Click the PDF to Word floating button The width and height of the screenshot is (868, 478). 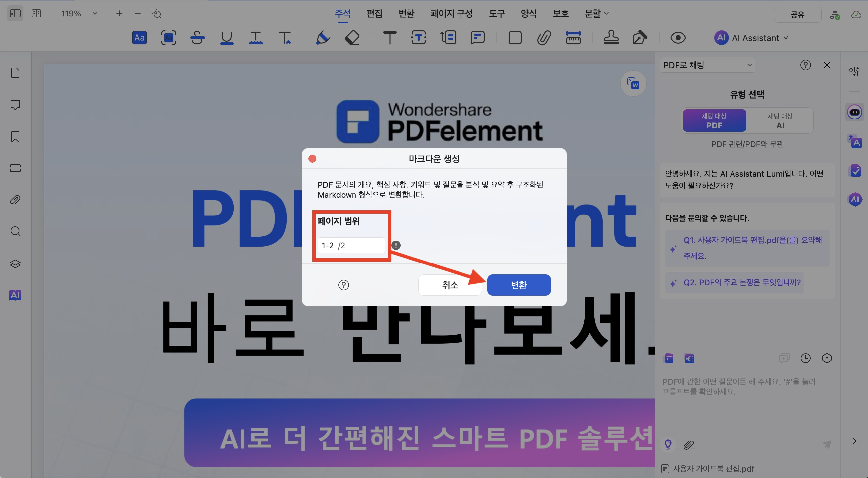tap(633, 83)
